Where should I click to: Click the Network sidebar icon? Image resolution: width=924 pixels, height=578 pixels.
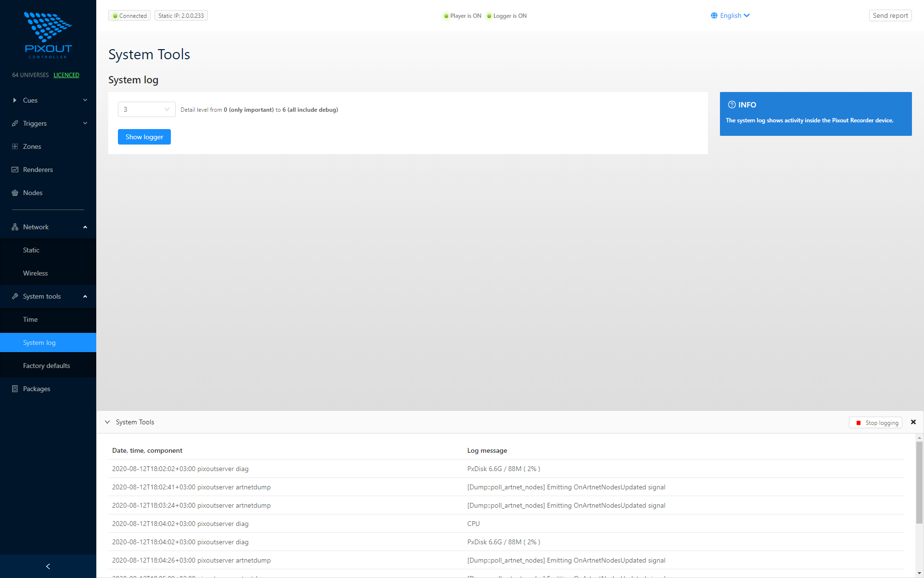[15, 226]
